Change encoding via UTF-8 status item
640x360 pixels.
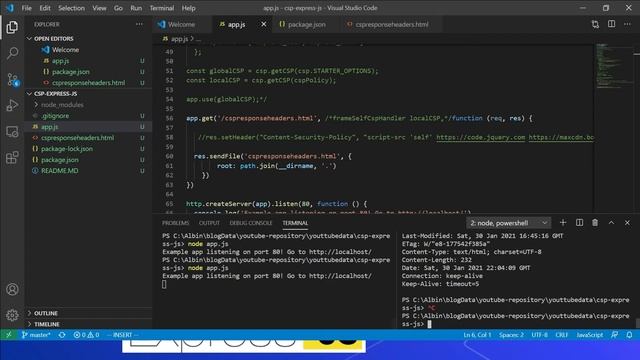[x=540, y=335]
